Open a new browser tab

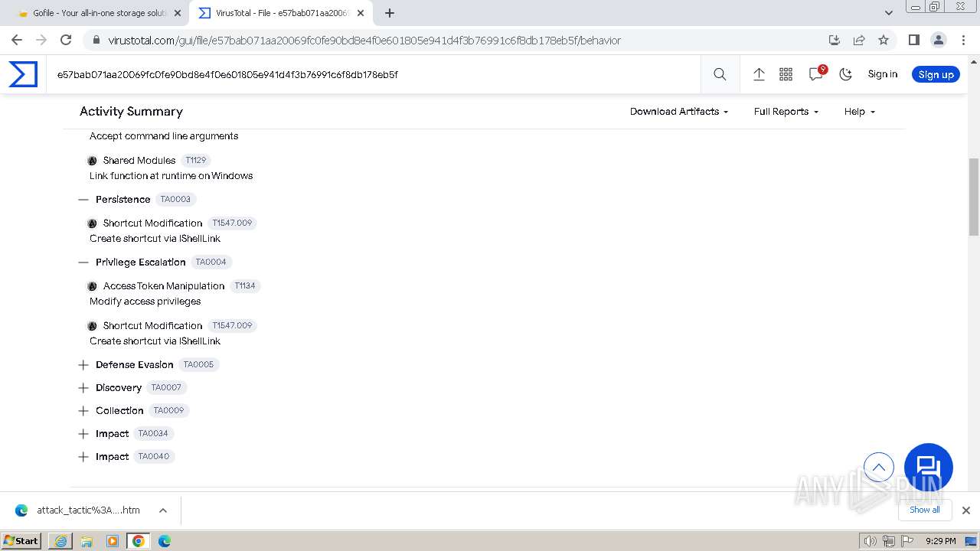[x=390, y=13]
